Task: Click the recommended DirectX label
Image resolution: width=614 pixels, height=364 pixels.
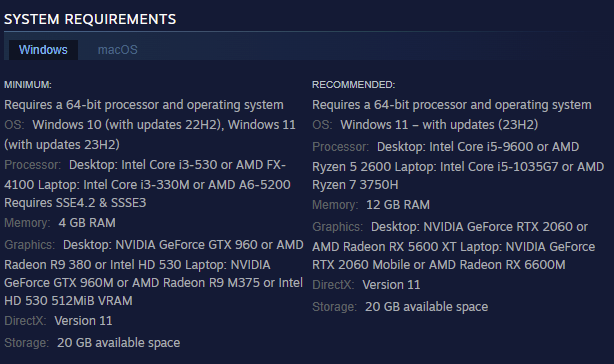Action: point(333,285)
